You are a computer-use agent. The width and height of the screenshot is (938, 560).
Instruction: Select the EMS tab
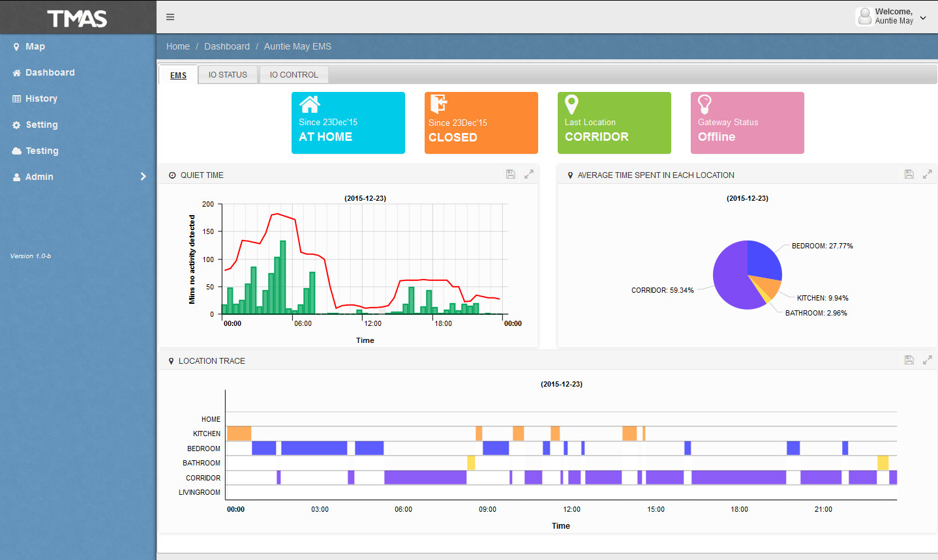tap(178, 75)
